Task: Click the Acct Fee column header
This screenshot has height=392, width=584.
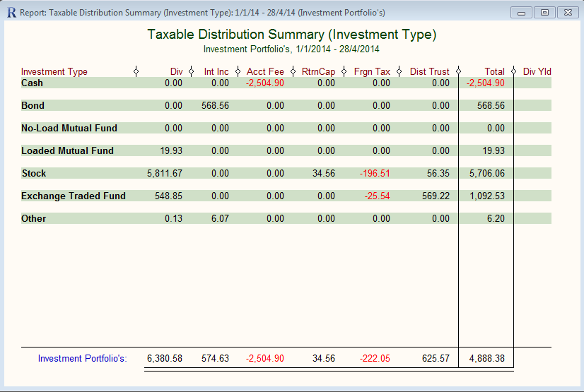Action: (265, 71)
